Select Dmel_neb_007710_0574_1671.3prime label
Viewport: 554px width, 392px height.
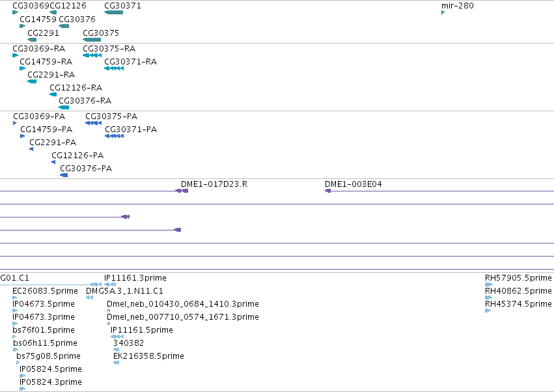(x=183, y=317)
